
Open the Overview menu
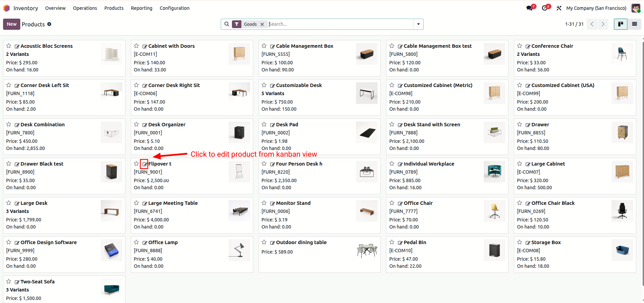pyautogui.click(x=55, y=8)
